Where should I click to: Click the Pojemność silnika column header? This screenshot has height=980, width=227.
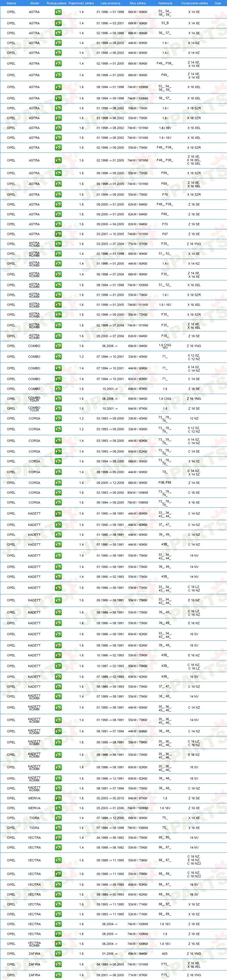click(81, 3)
